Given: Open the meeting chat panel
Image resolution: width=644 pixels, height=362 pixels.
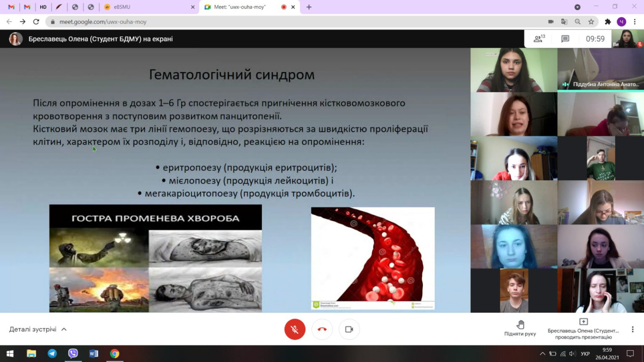Looking at the screenshot, I should click(565, 39).
